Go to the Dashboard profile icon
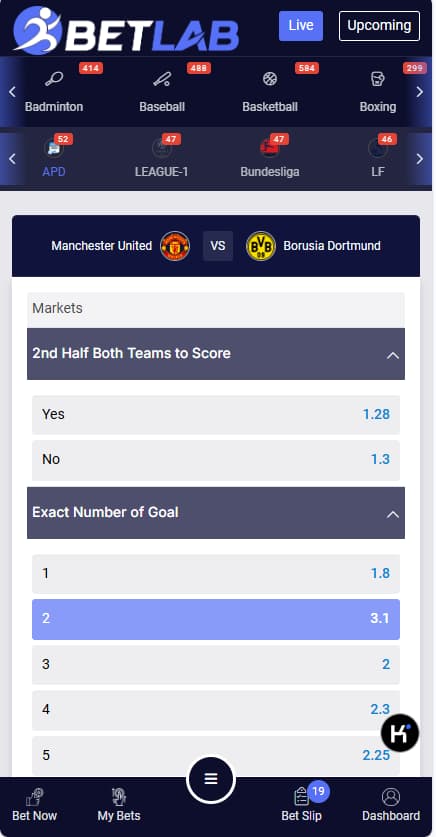 point(391,797)
